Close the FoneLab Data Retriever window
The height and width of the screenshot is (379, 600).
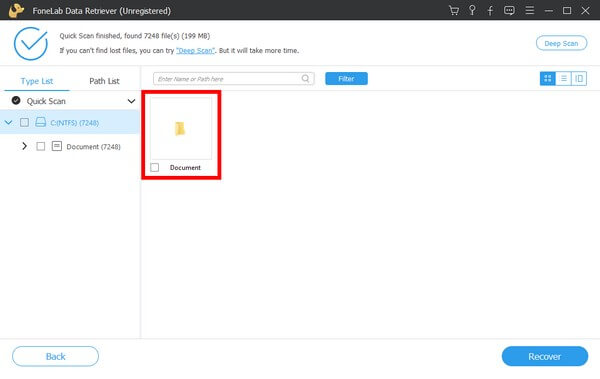(585, 11)
